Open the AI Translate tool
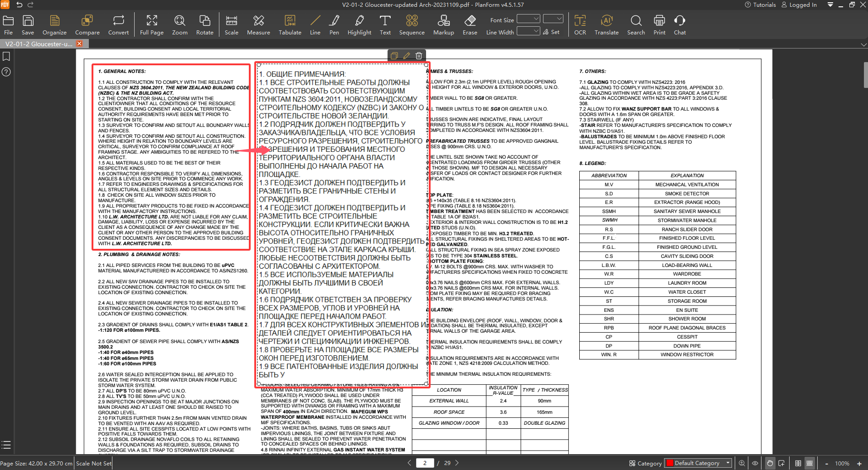This screenshot has width=868, height=470. tap(606, 25)
